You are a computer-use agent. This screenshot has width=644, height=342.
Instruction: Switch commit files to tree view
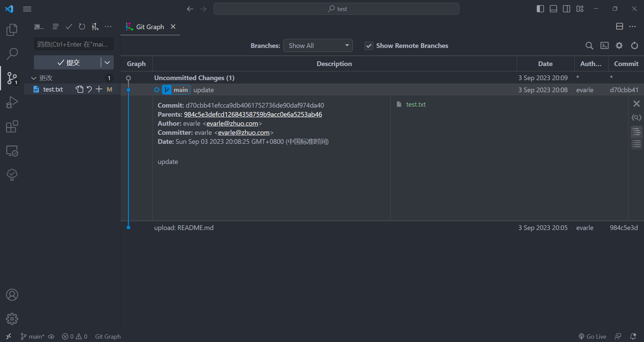click(x=636, y=132)
